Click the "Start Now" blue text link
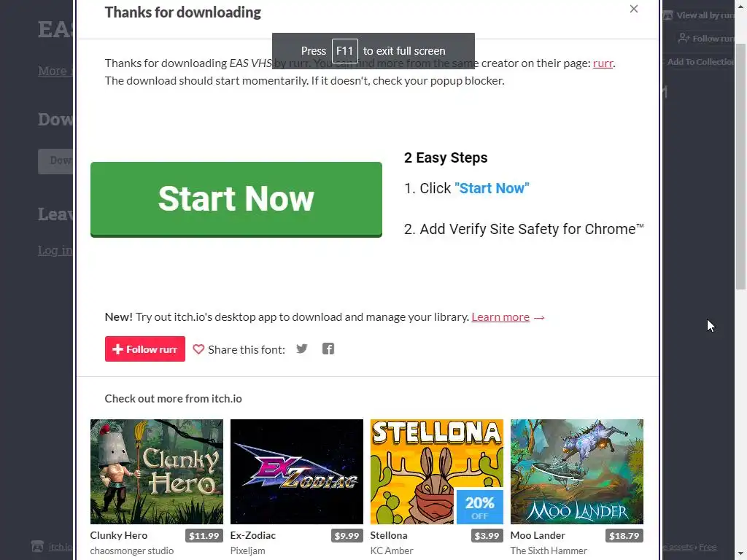Screen dimensions: 747x560 coord(492,188)
